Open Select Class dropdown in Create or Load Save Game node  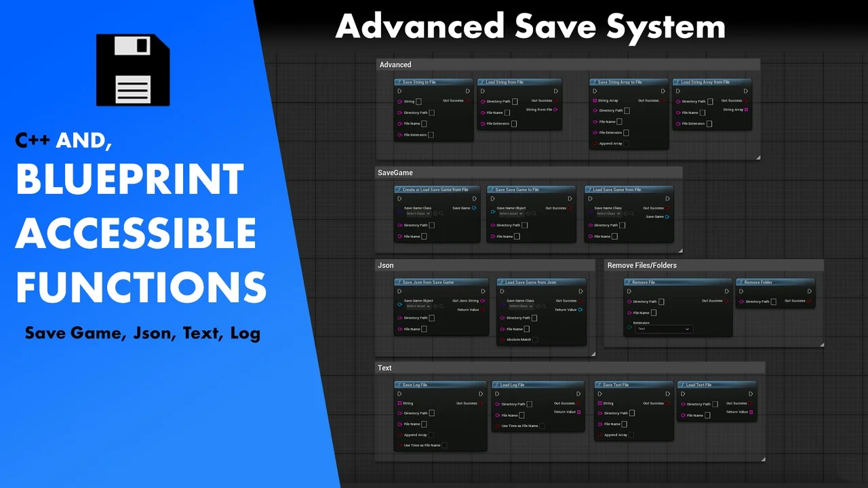[x=418, y=213]
